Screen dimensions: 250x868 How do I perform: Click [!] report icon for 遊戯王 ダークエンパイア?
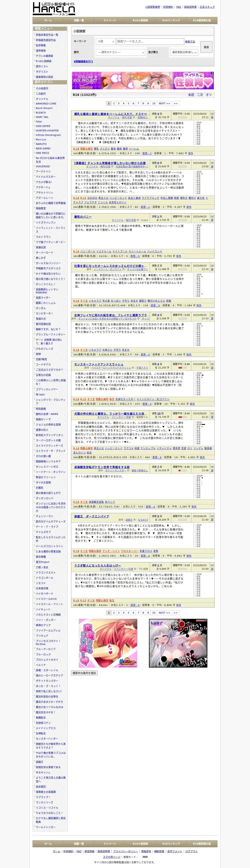(x=212, y=516)
